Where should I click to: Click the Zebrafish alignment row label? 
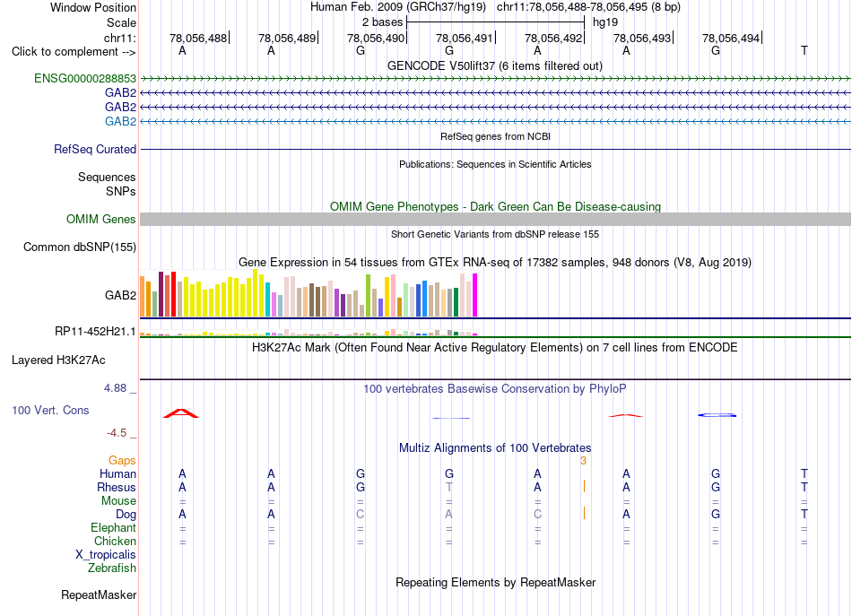click(112, 568)
